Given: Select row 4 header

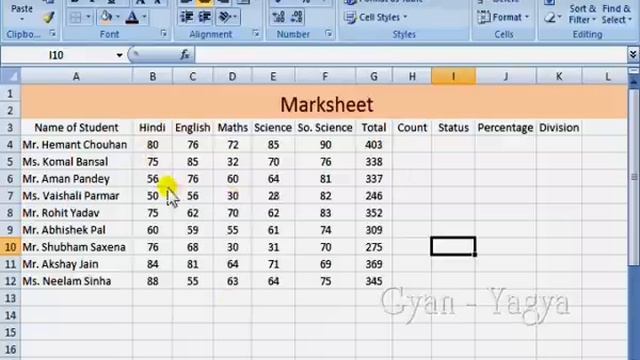Looking at the screenshot, I should pos(10,144).
